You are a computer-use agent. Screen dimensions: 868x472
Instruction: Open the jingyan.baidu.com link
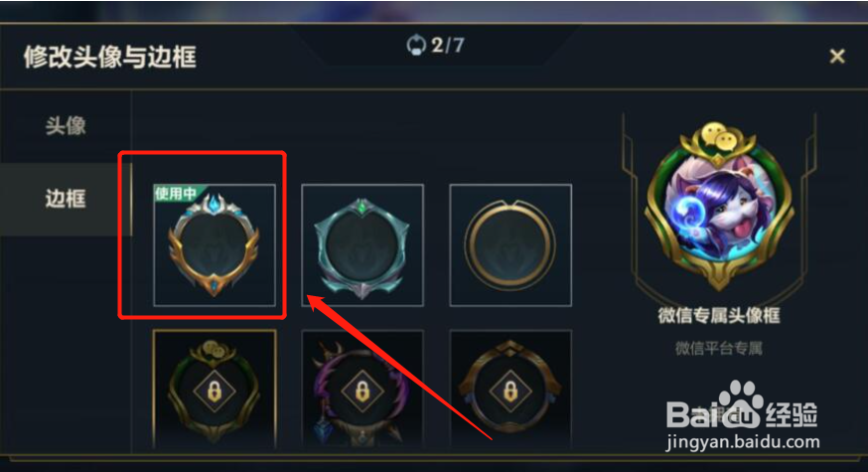pyautogui.click(x=742, y=442)
